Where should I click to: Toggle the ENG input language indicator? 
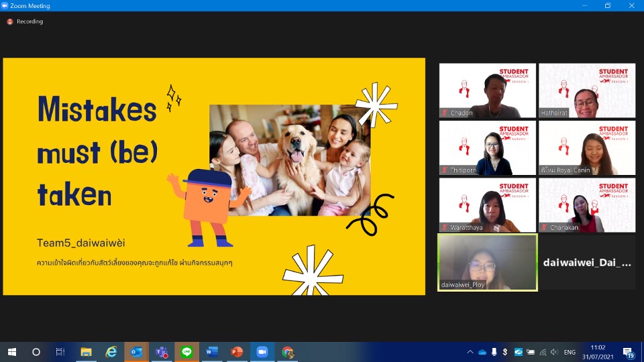pyautogui.click(x=570, y=352)
